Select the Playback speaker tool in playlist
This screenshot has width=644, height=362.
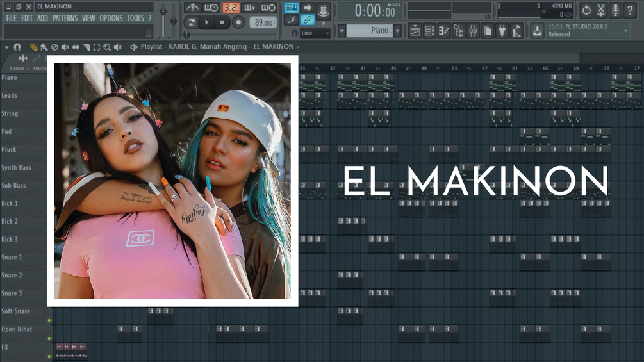coord(118,47)
